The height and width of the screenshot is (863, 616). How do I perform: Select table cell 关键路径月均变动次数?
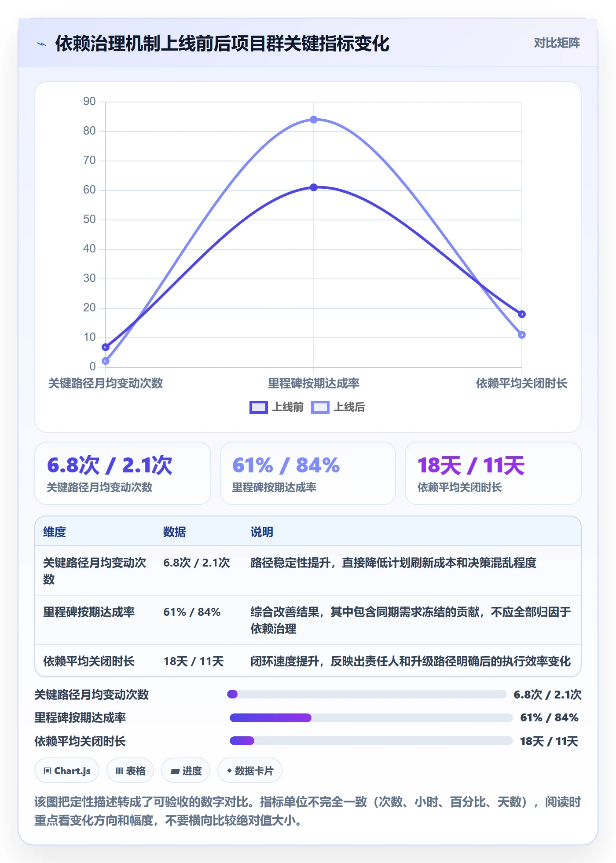coord(95,571)
